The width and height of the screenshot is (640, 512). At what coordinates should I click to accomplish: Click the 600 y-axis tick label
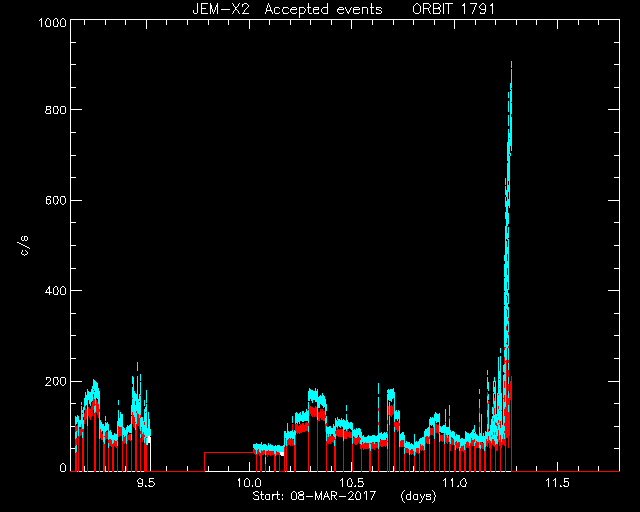[x=56, y=200]
